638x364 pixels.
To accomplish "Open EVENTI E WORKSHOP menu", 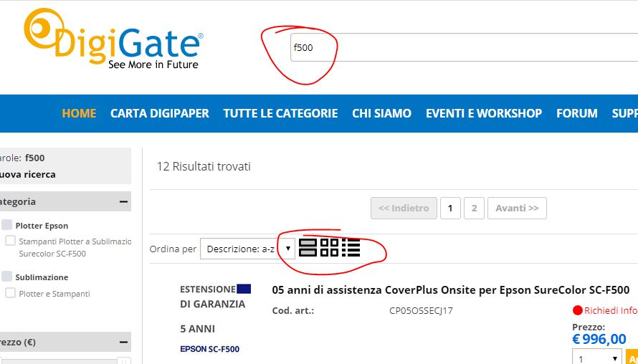I will (484, 113).
